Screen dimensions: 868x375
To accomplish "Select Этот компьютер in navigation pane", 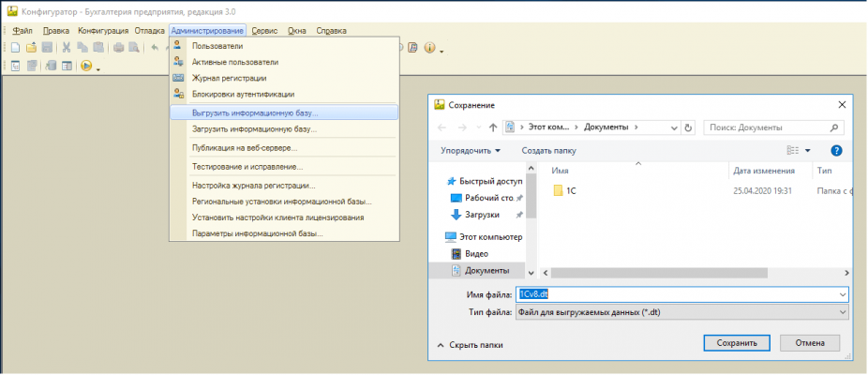I will (x=485, y=237).
